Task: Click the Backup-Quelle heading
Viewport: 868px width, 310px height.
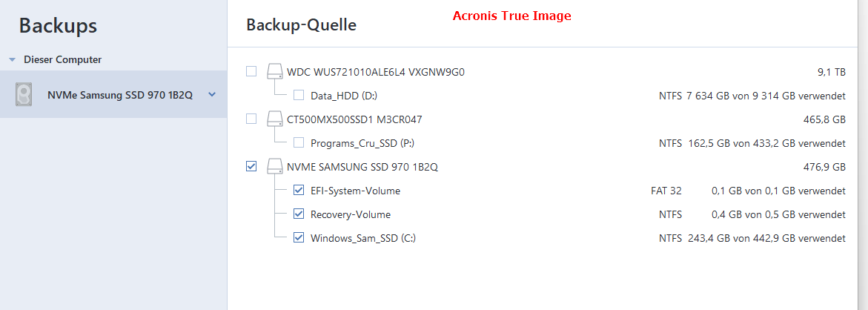Action: [301, 25]
